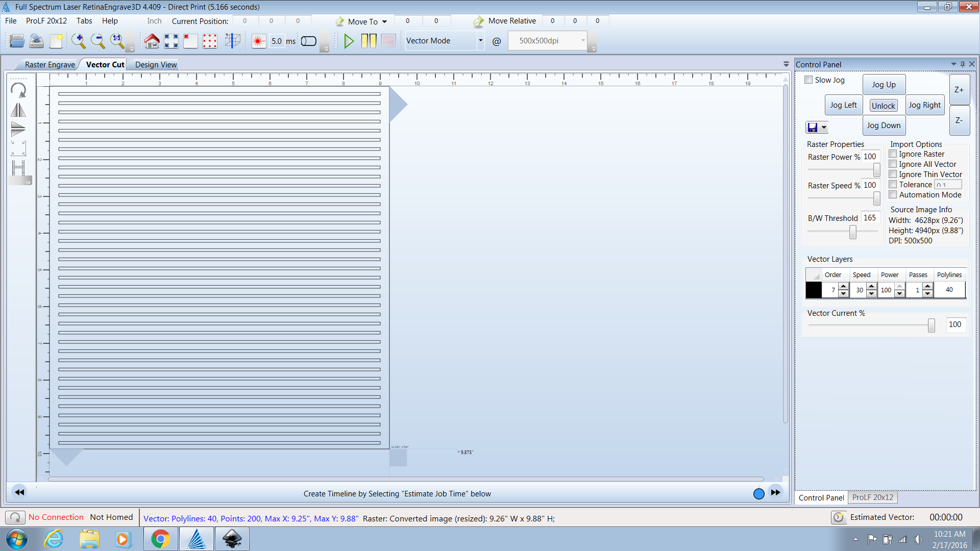Click the Move Relative arrow icon

click(478, 21)
